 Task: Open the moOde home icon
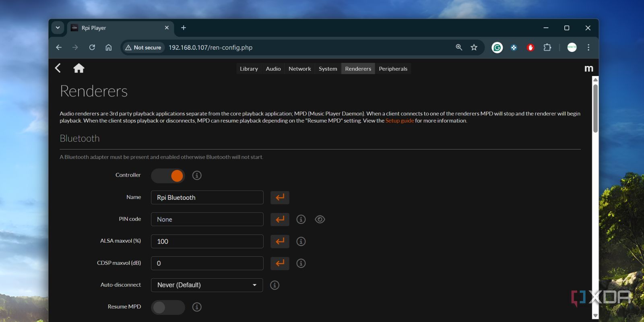(x=79, y=68)
